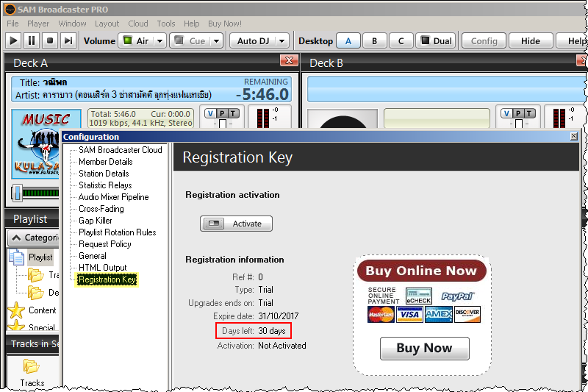
Task: Toggle the P button on Deck B
Action: coord(518,113)
